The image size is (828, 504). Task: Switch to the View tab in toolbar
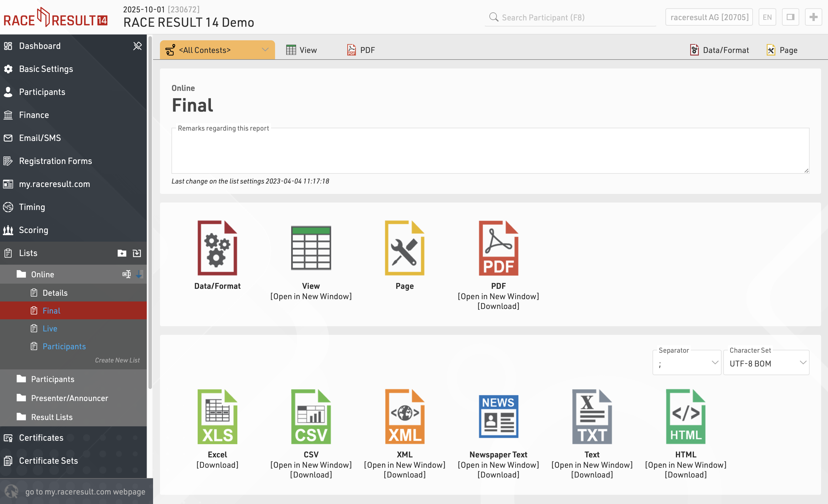[x=302, y=50]
